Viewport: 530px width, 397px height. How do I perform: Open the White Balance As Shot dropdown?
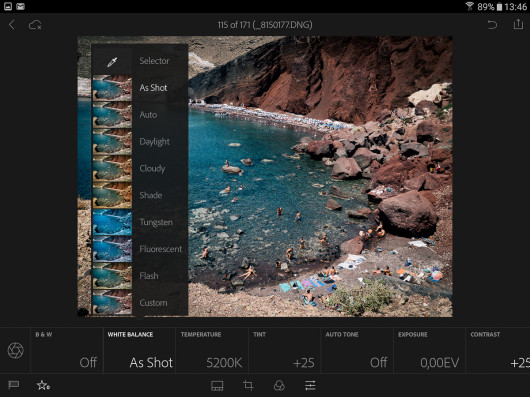pos(139,350)
